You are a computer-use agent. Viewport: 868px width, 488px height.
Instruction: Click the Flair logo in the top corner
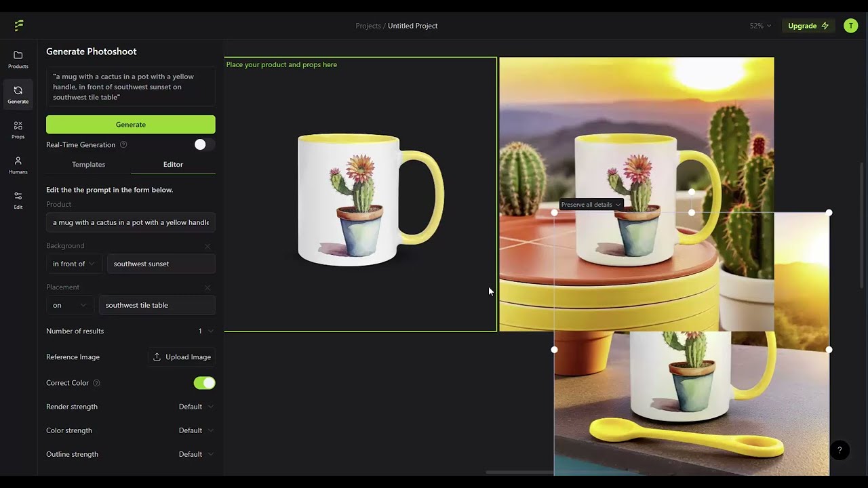18,25
